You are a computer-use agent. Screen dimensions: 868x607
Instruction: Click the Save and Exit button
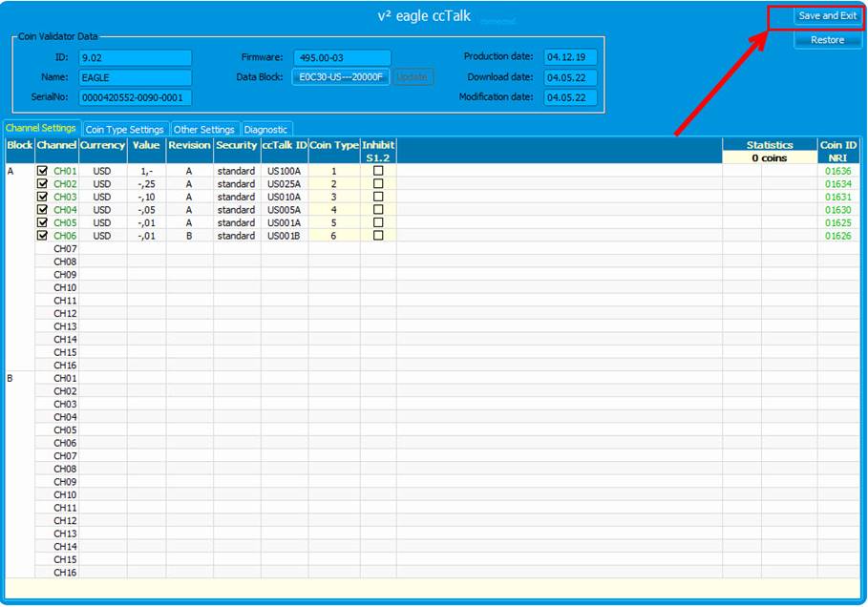tap(827, 16)
